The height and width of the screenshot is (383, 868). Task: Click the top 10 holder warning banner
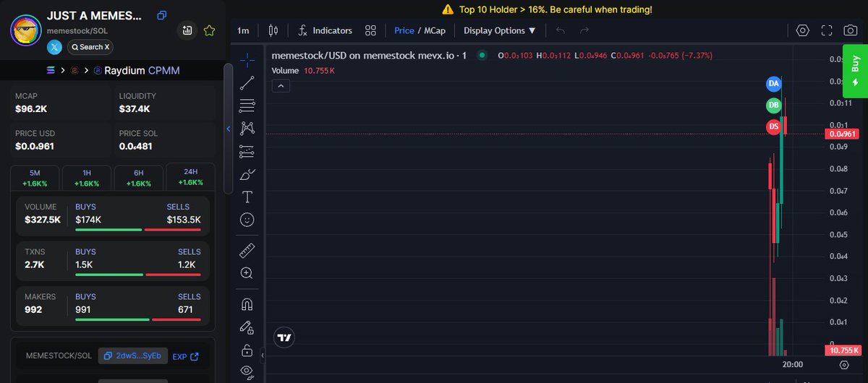tap(547, 9)
